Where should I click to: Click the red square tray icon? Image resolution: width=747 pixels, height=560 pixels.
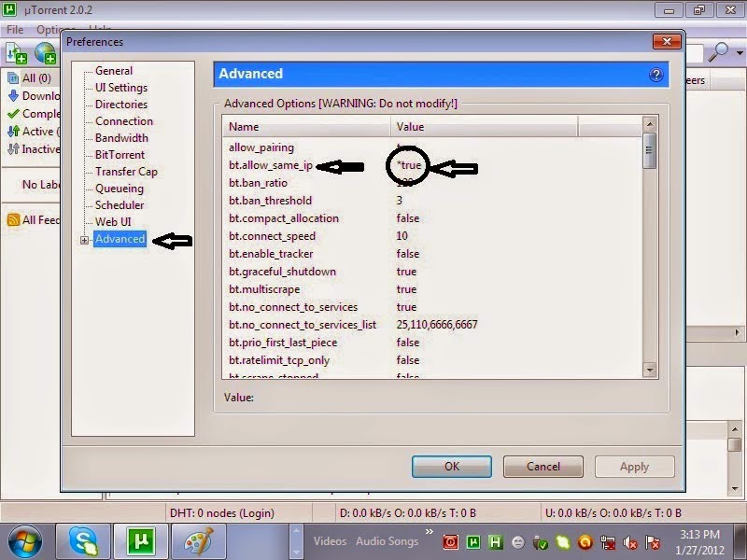pyautogui.click(x=450, y=542)
